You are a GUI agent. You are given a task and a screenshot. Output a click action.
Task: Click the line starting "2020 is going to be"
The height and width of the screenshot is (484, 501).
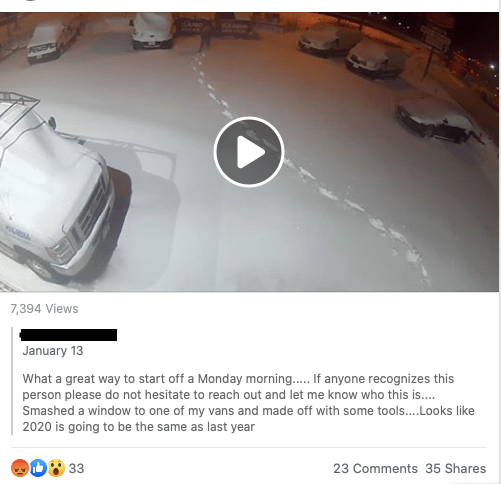click(x=138, y=427)
